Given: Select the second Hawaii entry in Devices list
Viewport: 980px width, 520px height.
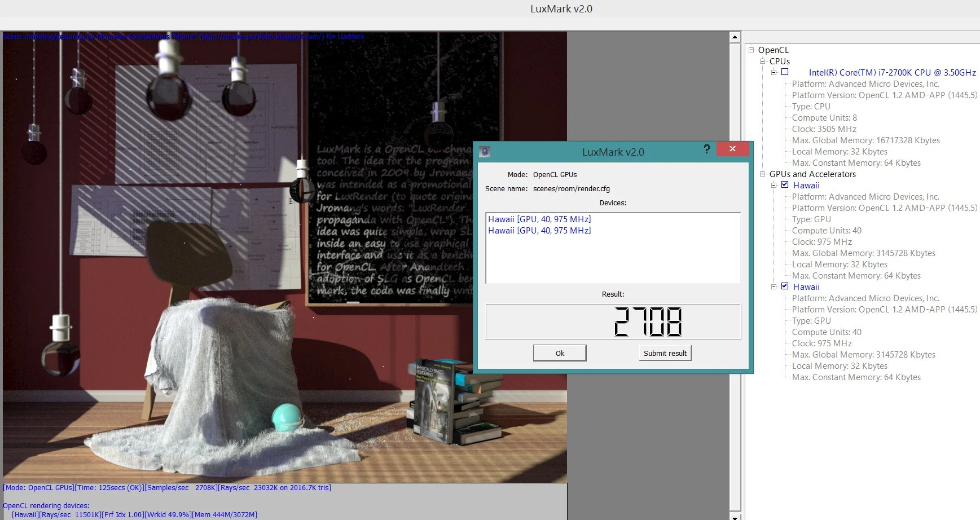Looking at the screenshot, I should (x=539, y=231).
